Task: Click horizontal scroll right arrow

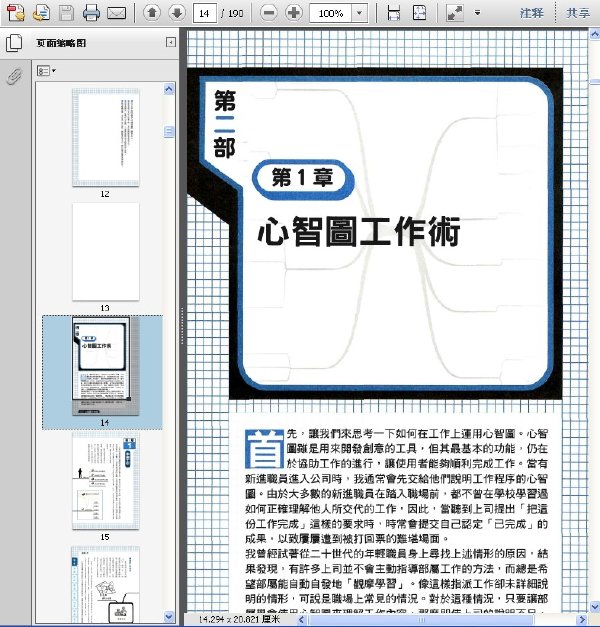Action: tap(583, 619)
